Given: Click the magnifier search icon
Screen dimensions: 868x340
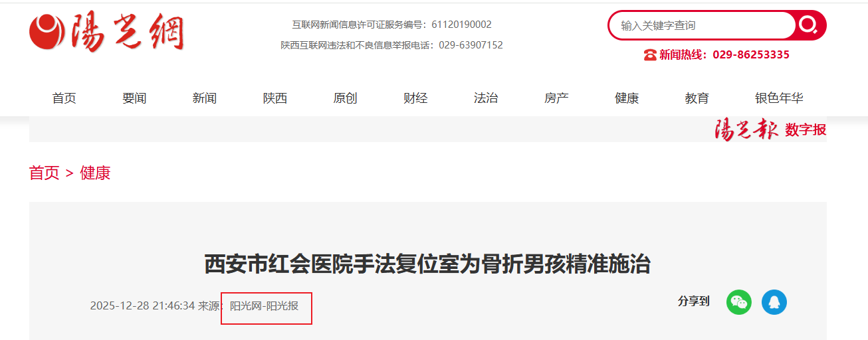Looking at the screenshot, I should click(809, 25).
